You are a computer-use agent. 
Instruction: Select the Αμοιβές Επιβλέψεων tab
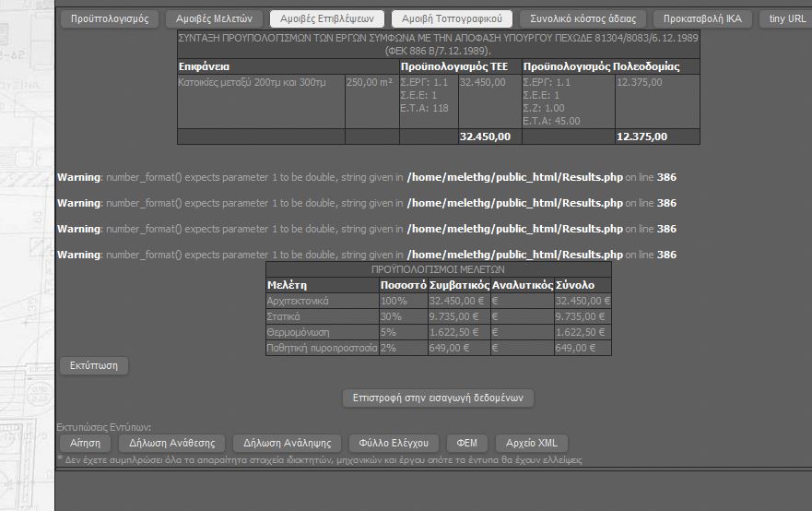tap(326, 18)
